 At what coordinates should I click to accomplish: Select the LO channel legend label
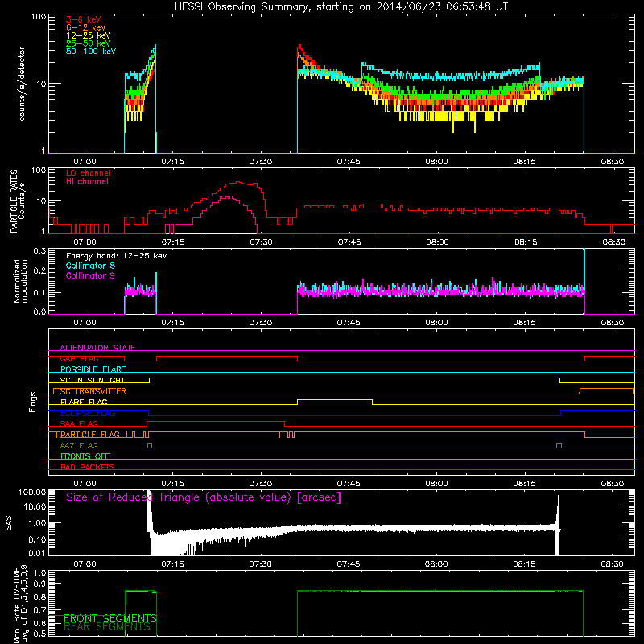tap(89, 173)
